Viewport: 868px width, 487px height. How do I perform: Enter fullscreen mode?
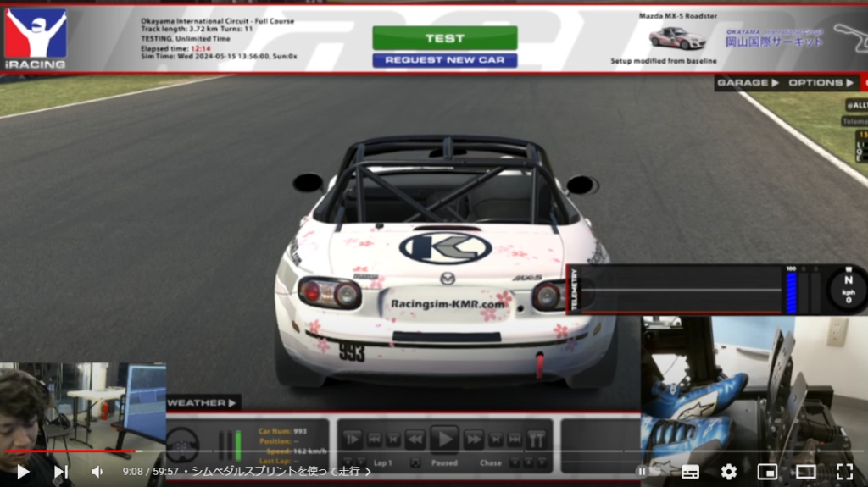point(844,472)
